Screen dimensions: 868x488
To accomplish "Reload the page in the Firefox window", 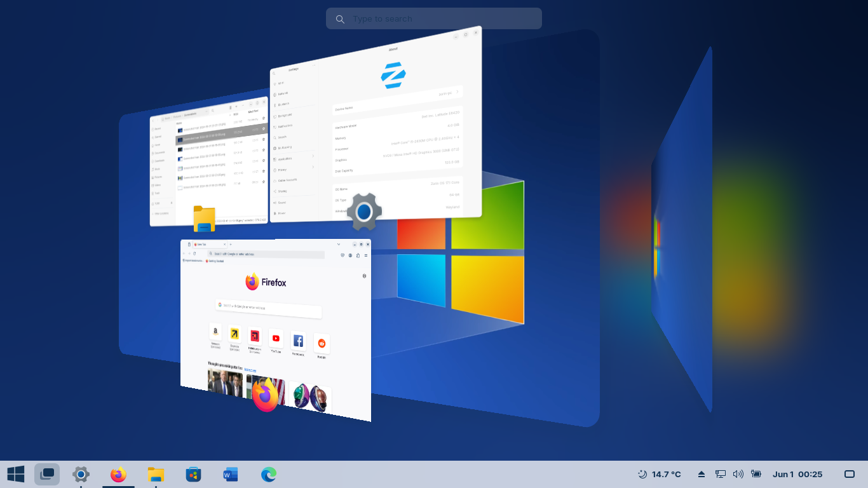I will click(x=194, y=254).
